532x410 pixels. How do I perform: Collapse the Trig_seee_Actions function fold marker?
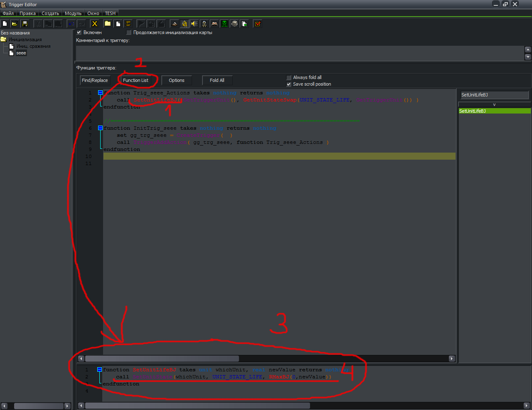point(100,93)
